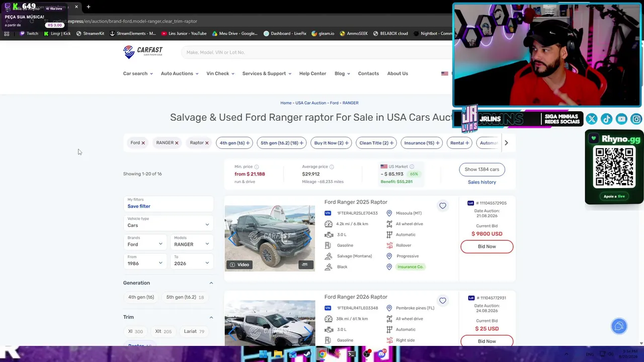Screen dimensions: 644x362
Task: Open the Vehicle type dropdown
Action: [x=168, y=222]
